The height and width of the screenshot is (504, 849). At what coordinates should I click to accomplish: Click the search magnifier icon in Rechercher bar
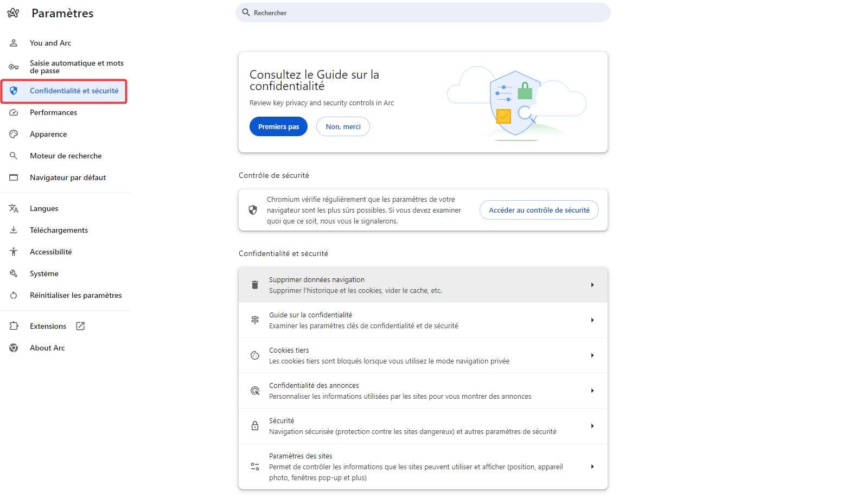click(x=246, y=12)
